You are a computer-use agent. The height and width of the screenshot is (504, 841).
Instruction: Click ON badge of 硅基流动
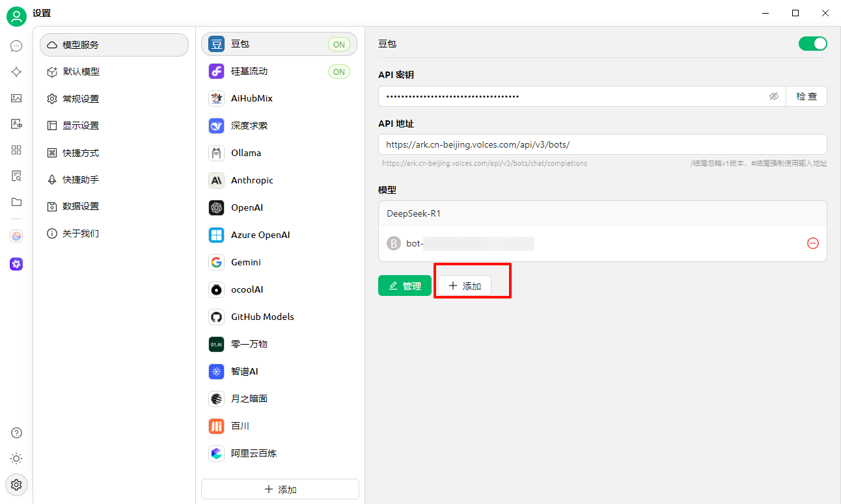click(x=339, y=72)
